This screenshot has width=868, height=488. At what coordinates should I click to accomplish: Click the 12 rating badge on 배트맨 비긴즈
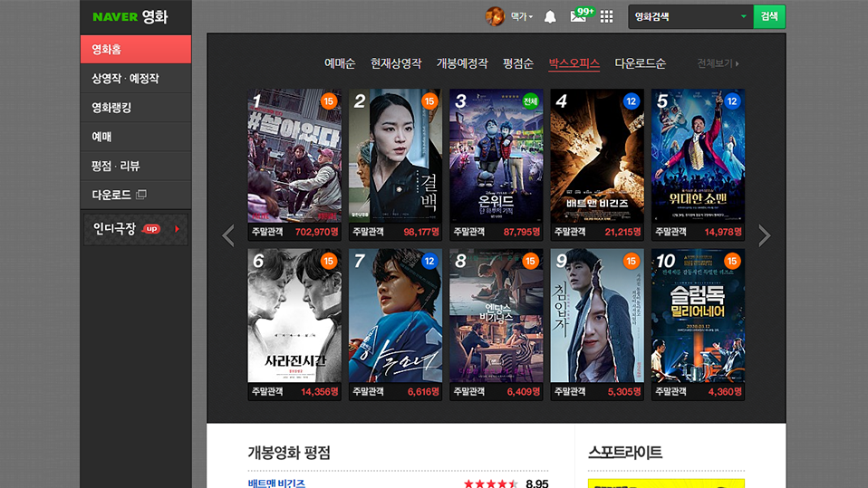(x=632, y=101)
